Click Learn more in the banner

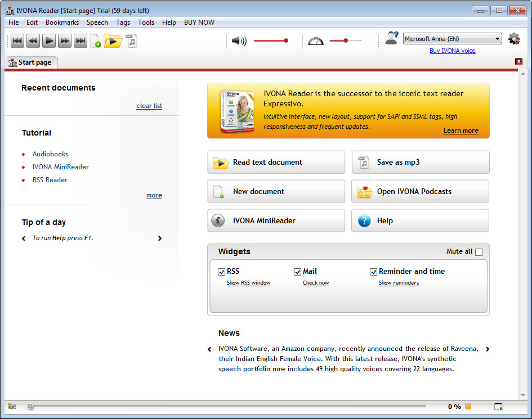click(x=461, y=130)
